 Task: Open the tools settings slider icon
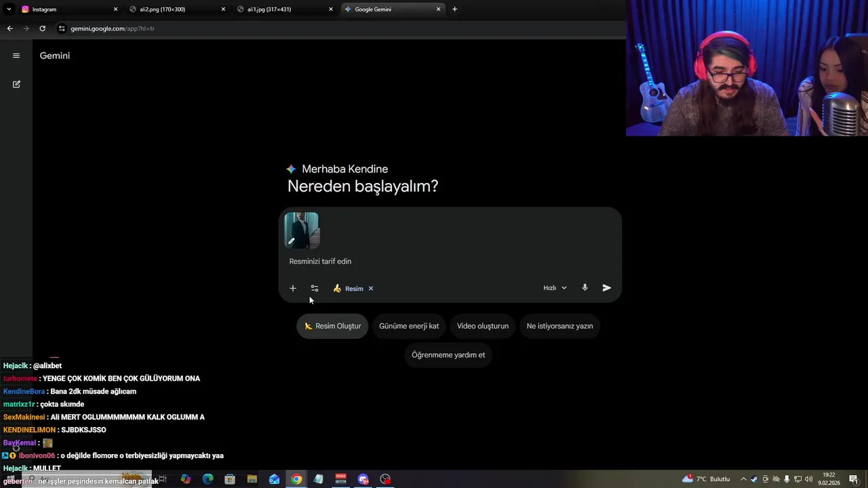coord(315,288)
